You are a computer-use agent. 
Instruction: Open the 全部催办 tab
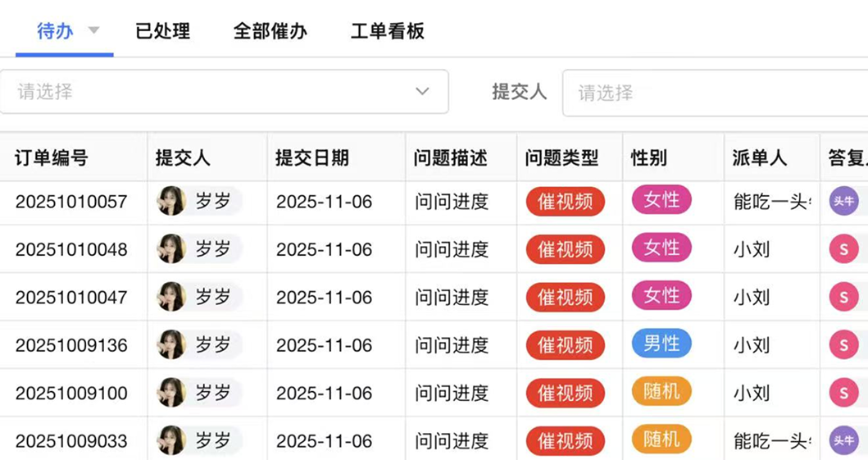(x=270, y=31)
